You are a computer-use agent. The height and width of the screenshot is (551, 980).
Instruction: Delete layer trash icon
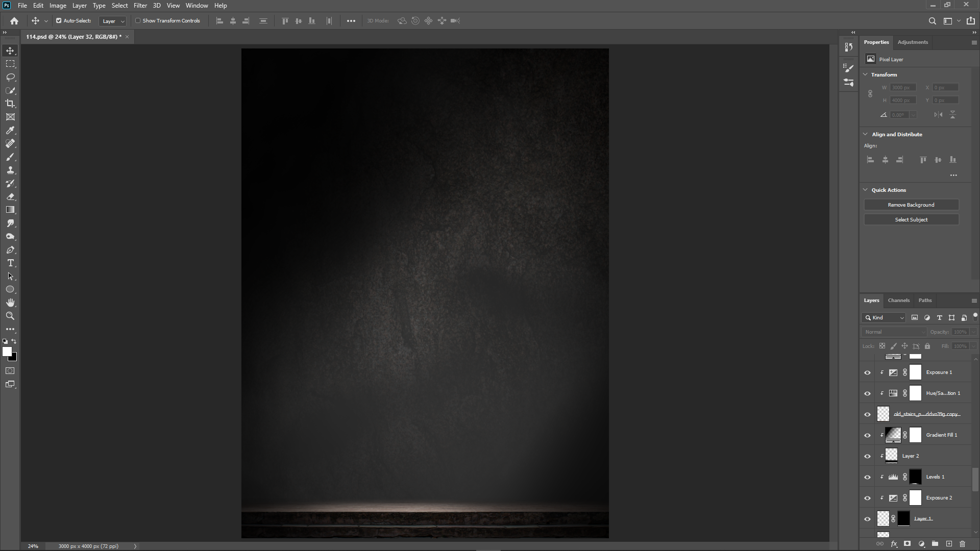963,544
